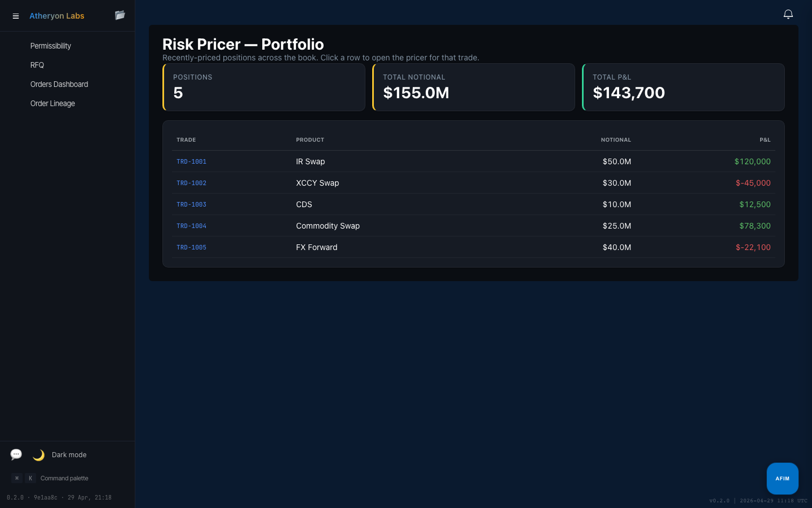The width and height of the screenshot is (812, 508).
Task: Click the NOTIONAL column header
Action: point(616,139)
